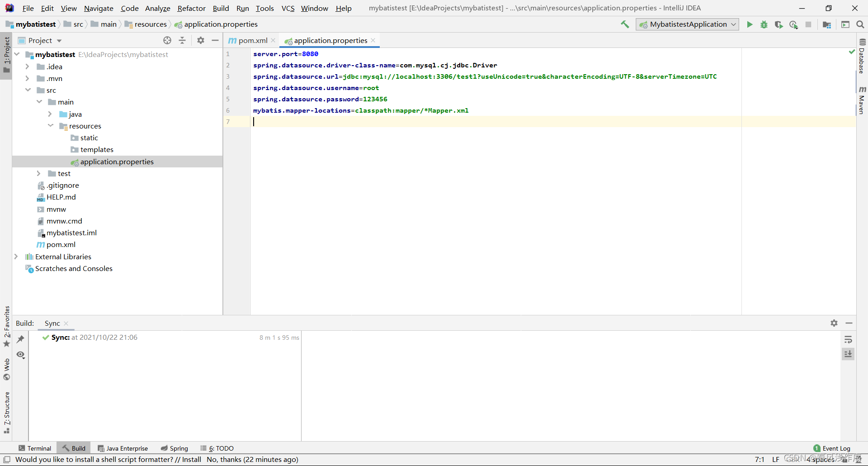Image resolution: width=868 pixels, height=466 pixels.
Task: Collapse the src folder
Action: pyautogui.click(x=28, y=90)
